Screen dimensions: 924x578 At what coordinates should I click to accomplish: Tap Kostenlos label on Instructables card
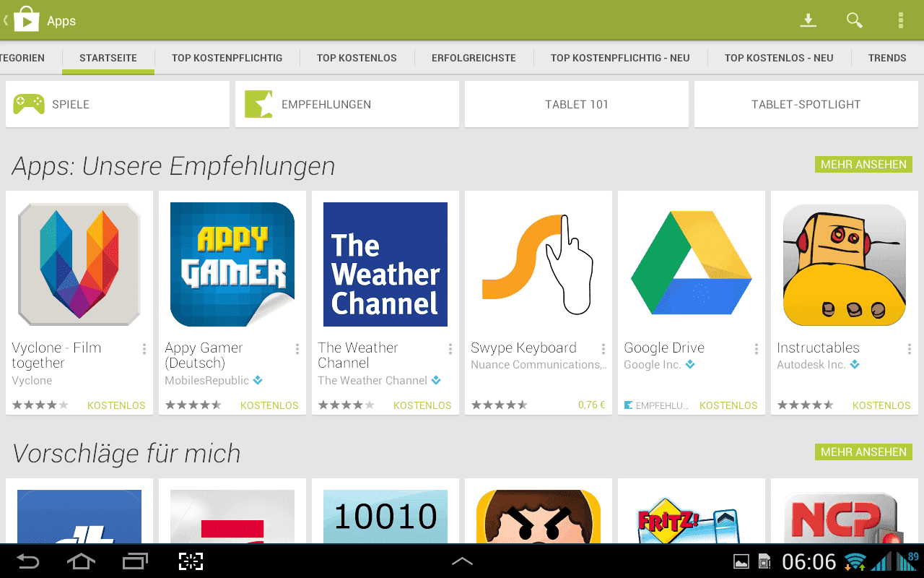pos(881,405)
